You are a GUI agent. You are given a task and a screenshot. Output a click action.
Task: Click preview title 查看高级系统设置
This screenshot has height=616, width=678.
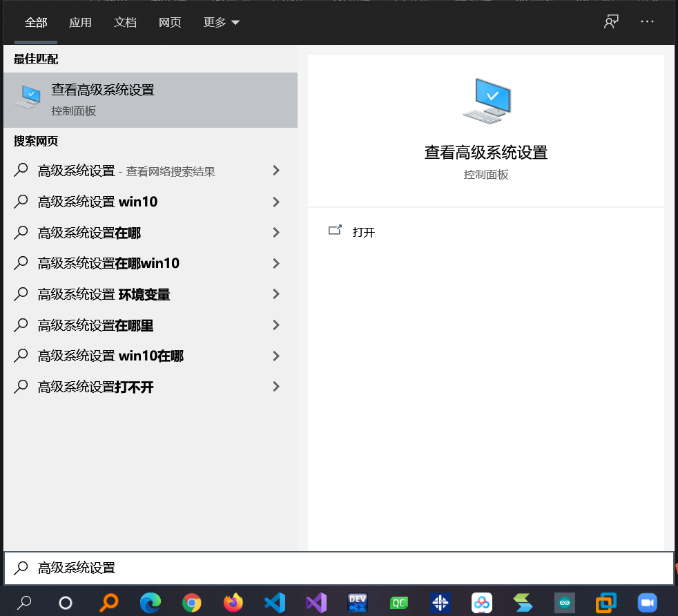486,153
